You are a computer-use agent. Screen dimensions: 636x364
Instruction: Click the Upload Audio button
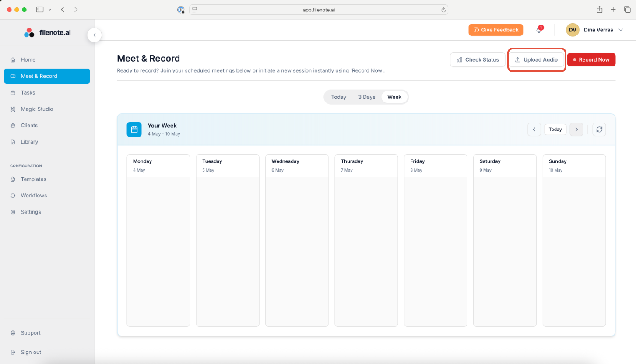pyautogui.click(x=536, y=60)
